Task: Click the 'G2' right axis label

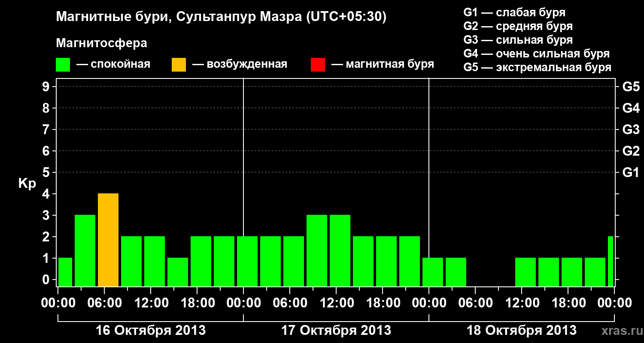Action: [x=631, y=151]
